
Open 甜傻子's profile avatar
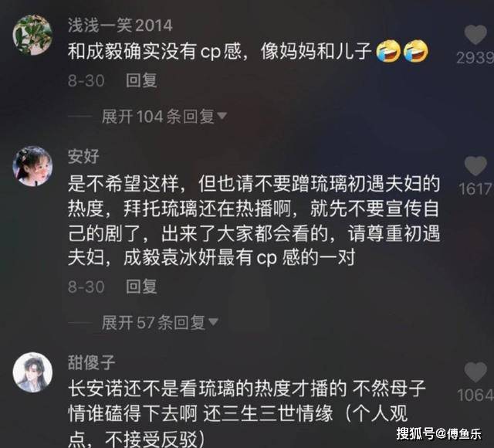click(32, 372)
